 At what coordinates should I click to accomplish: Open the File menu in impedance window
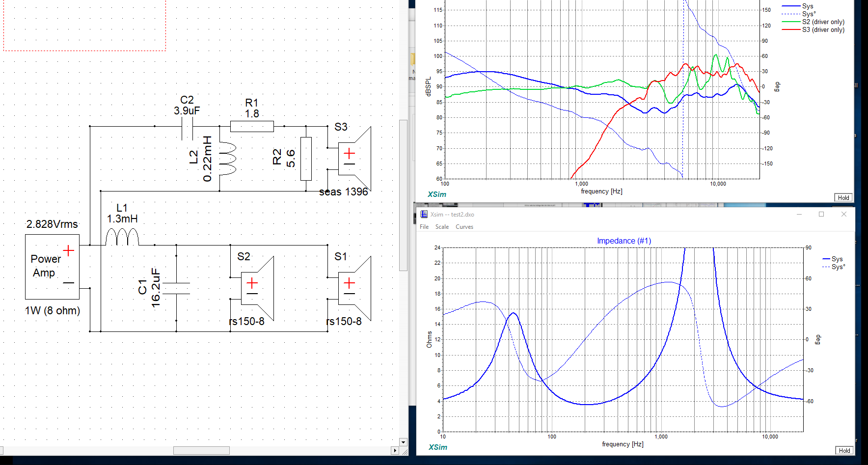click(x=424, y=227)
